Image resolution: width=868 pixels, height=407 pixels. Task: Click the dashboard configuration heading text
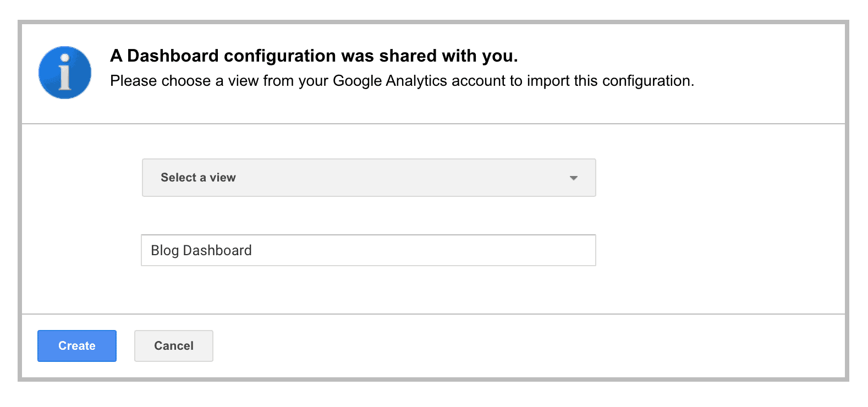[x=315, y=56]
